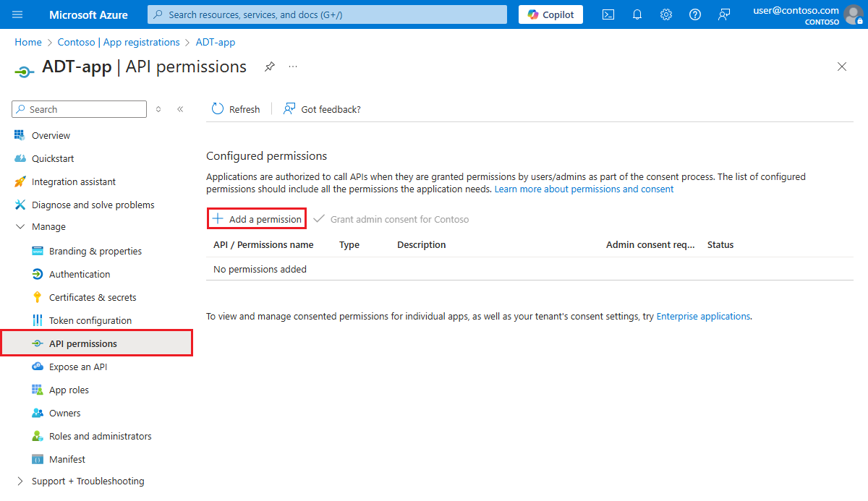Screen dimensions: 868x501
Task: Focus the top Azure search bar
Action: pos(327,14)
